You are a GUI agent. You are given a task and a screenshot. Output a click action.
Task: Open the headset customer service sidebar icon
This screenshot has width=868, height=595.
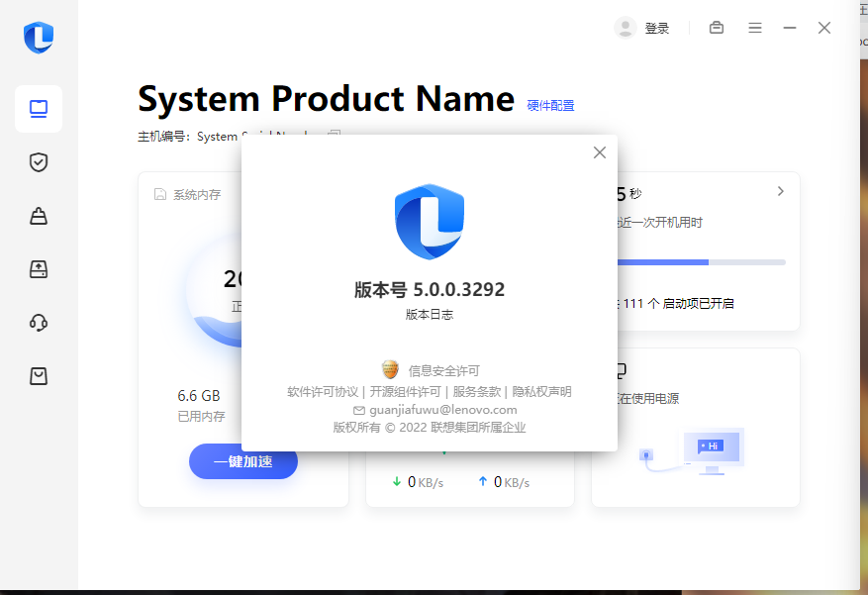tap(39, 322)
